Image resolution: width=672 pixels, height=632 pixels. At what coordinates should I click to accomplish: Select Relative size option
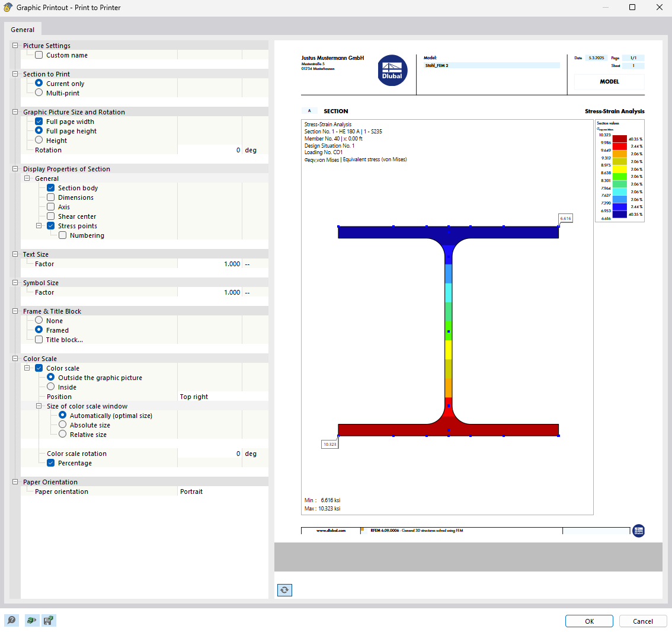point(63,434)
